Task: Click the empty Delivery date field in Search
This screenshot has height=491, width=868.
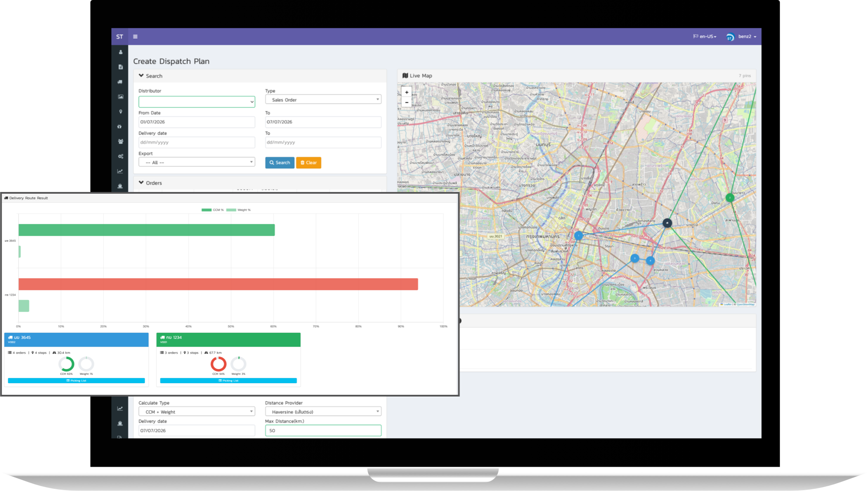Action: pyautogui.click(x=197, y=143)
